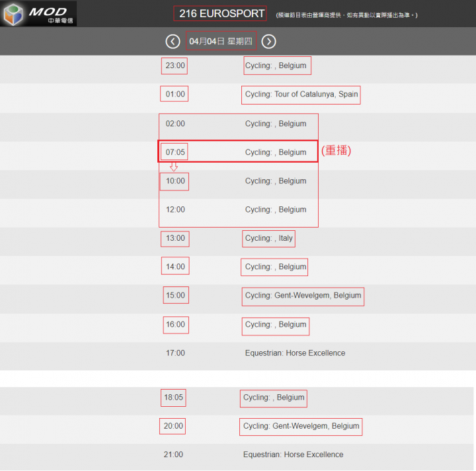476x471 pixels.
Task: Open the 16:00 Cycling: , Belgium program
Action: [276, 324]
